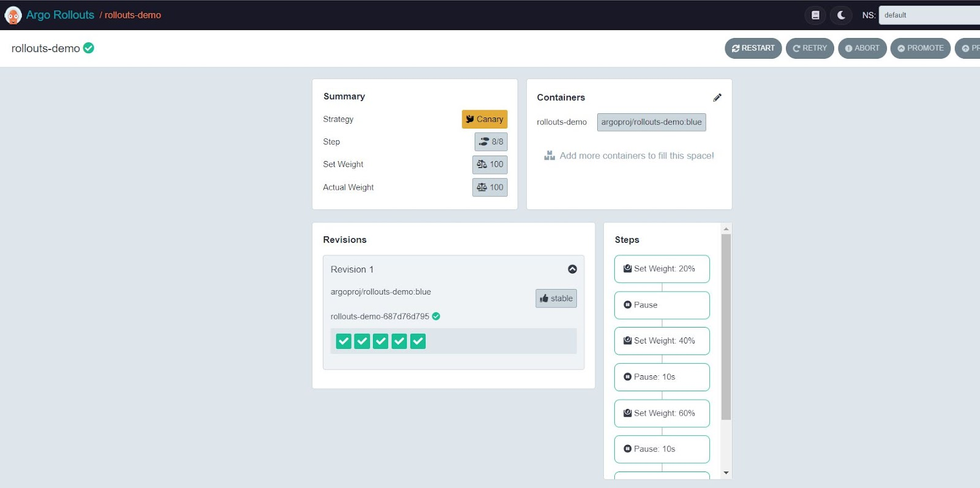Click the rollouts-demo page title
The height and width of the screenshot is (488, 980).
click(46, 48)
